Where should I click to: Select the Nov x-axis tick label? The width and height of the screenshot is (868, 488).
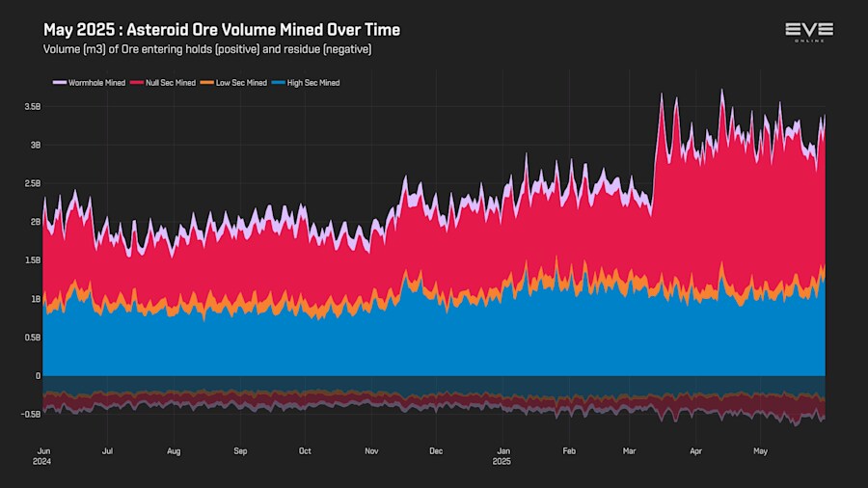371,451
